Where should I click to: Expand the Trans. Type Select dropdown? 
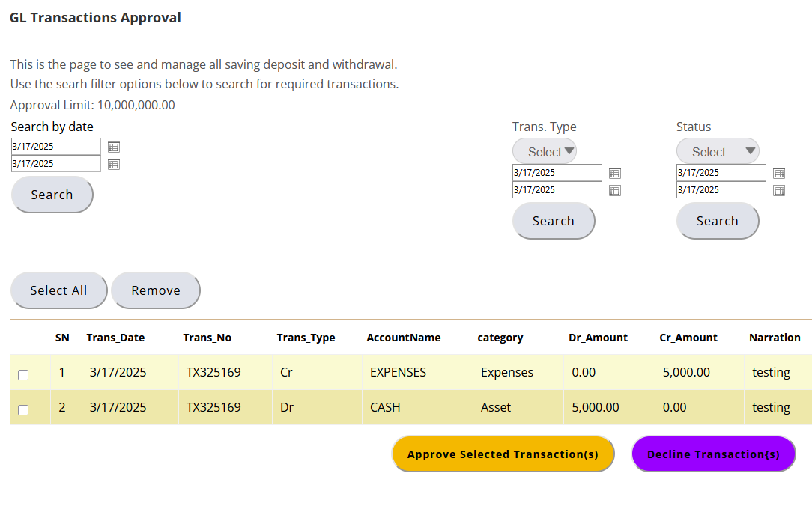click(x=545, y=151)
